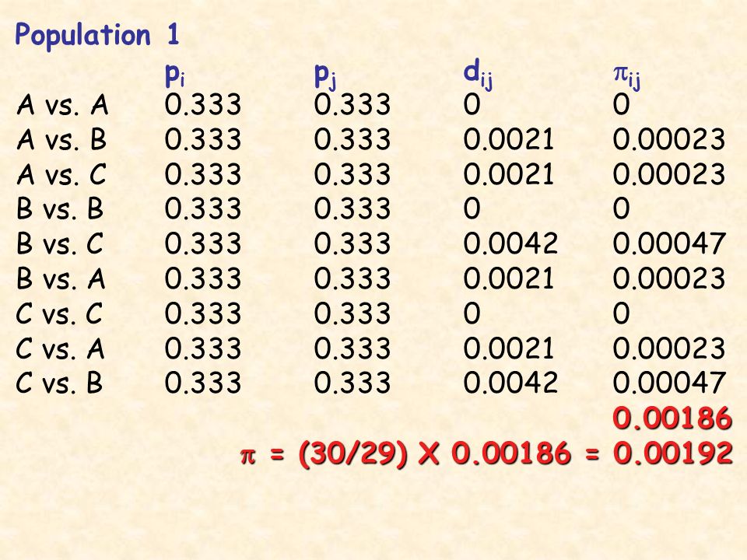This screenshot has height=560, width=747.
Task: Click π_ij 0.00023 in the 'A vs. C' row
Action: 669,174
